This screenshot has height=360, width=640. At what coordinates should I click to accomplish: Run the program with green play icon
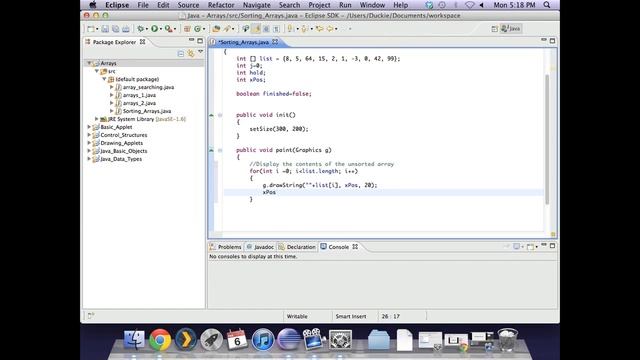pos(154,29)
